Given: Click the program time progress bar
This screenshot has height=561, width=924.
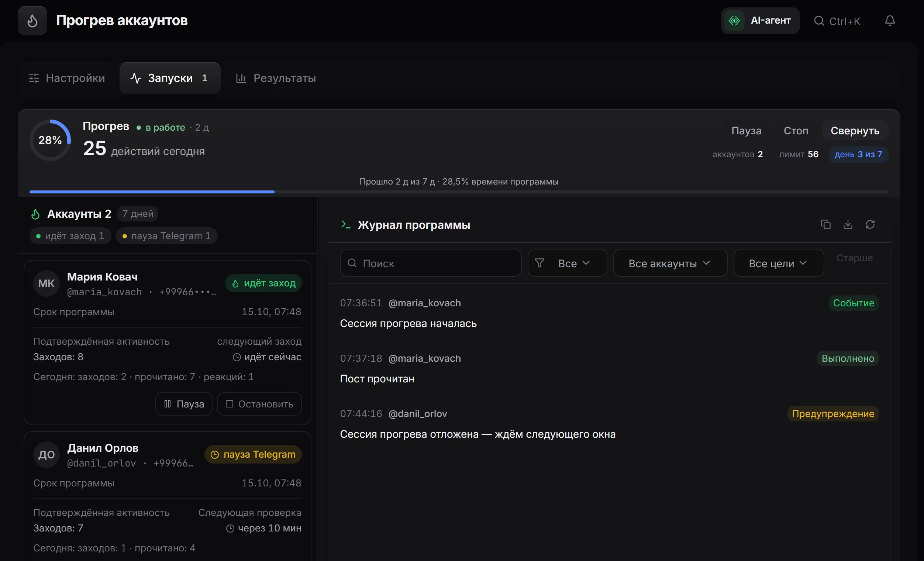Looking at the screenshot, I should (459, 192).
